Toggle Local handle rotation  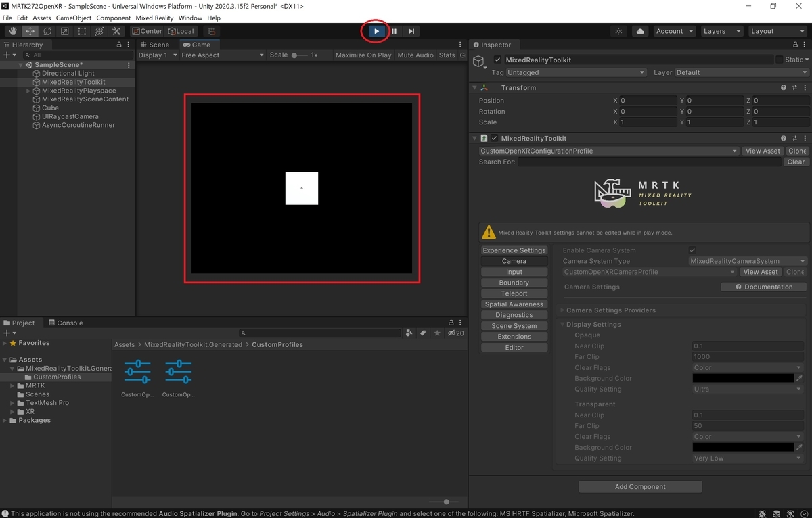[x=181, y=31]
